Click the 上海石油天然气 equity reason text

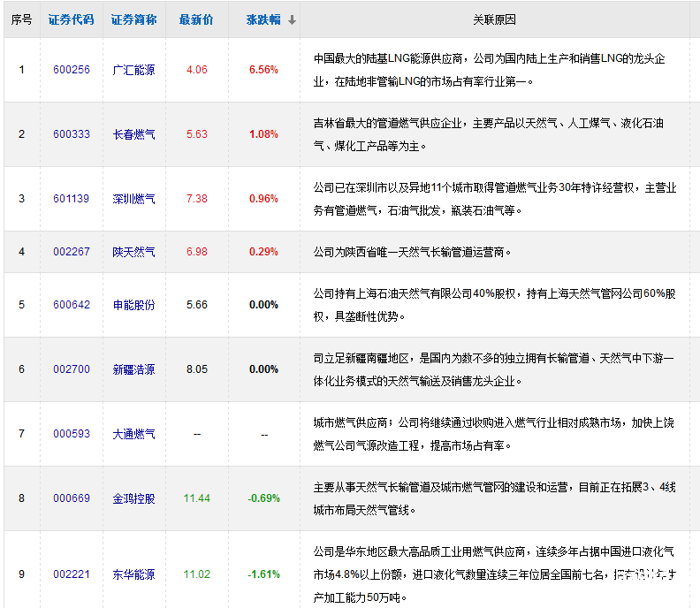tap(495, 306)
